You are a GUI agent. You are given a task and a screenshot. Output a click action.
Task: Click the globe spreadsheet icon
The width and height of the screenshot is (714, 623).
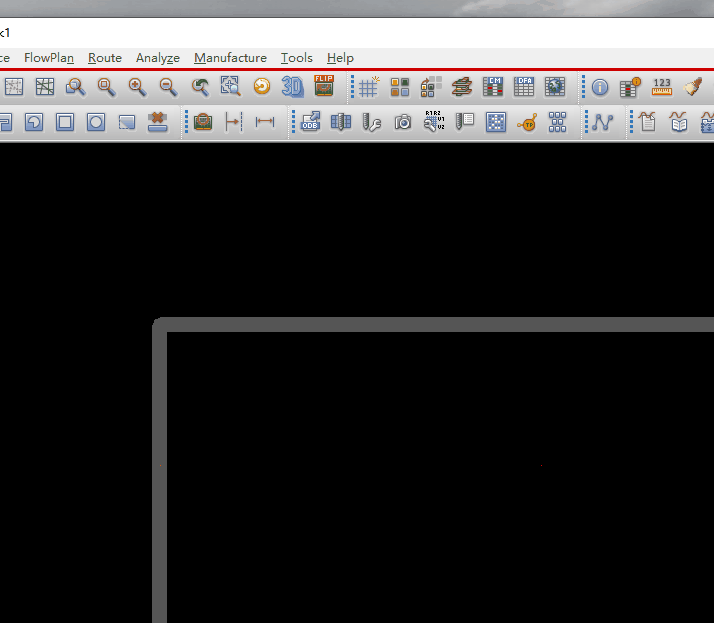(x=555, y=87)
